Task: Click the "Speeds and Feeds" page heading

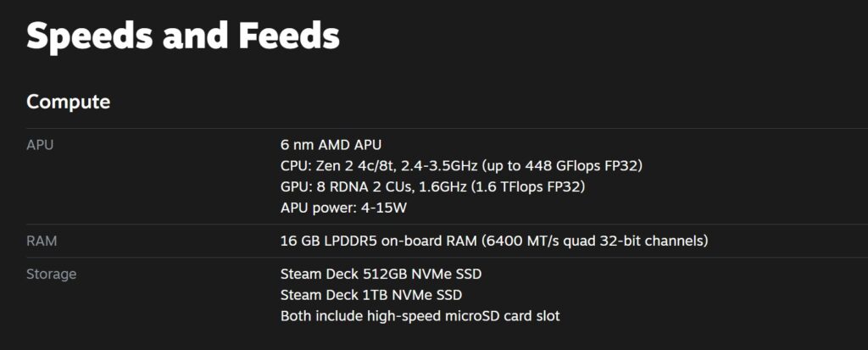Action: (182, 36)
